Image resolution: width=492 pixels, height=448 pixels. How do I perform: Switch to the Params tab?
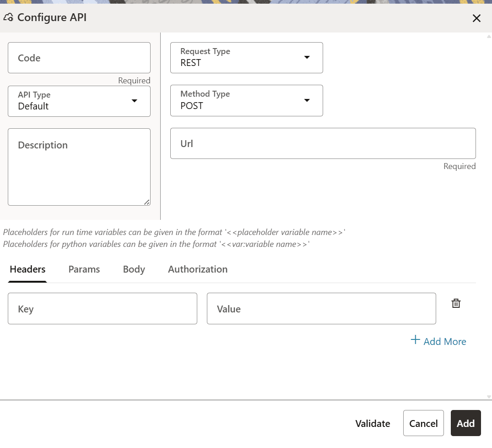(x=84, y=269)
